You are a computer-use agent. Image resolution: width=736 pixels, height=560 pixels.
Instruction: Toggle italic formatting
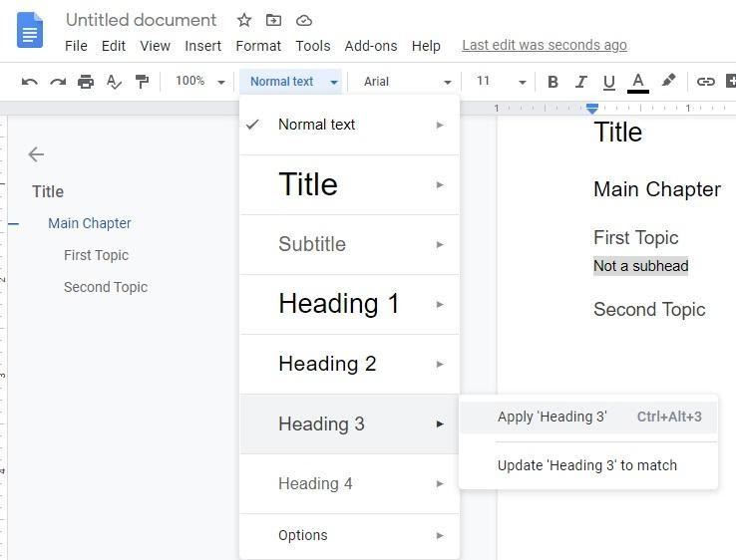click(580, 82)
